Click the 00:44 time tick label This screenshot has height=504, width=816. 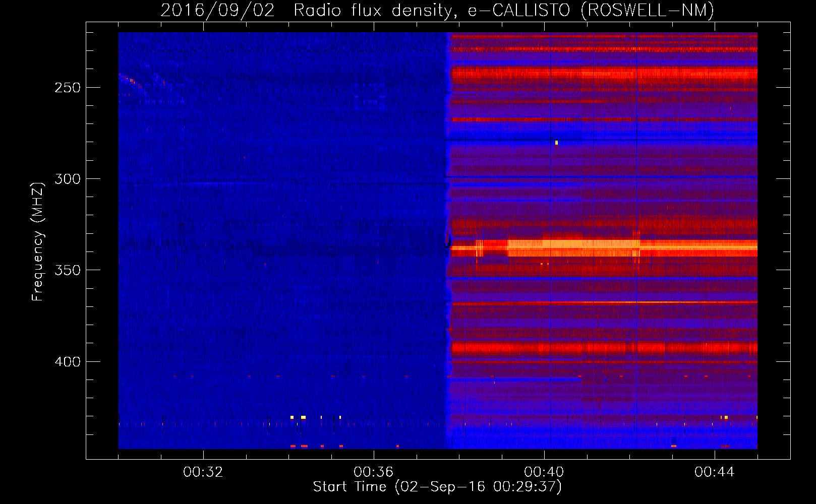715,472
